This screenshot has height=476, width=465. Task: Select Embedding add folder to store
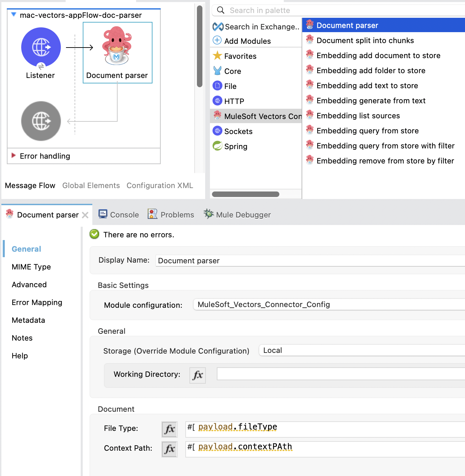[366, 70]
